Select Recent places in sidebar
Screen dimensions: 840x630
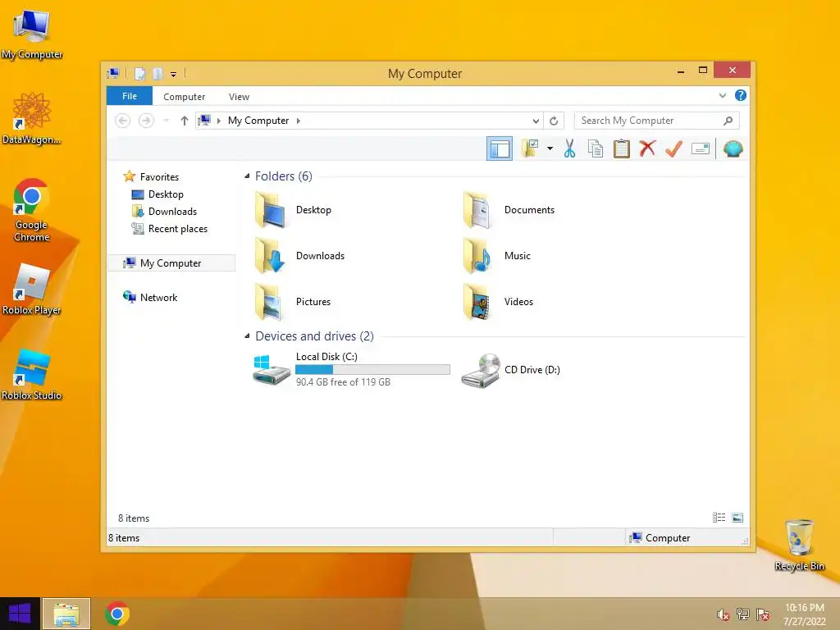pyautogui.click(x=177, y=229)
